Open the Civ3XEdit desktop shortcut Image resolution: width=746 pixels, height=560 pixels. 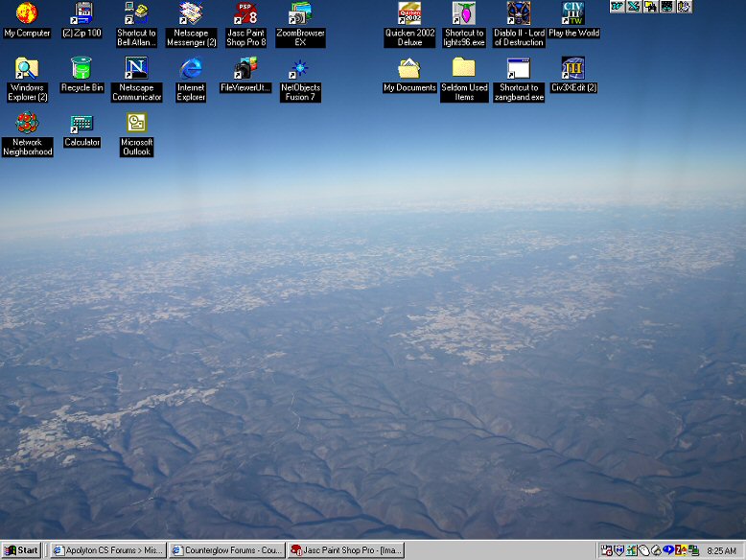click(573, 68)
